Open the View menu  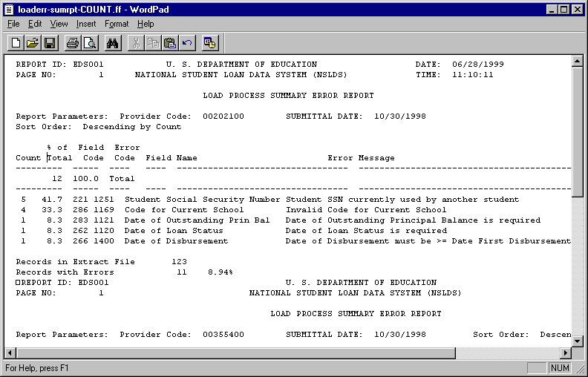(x=59, y=24)
